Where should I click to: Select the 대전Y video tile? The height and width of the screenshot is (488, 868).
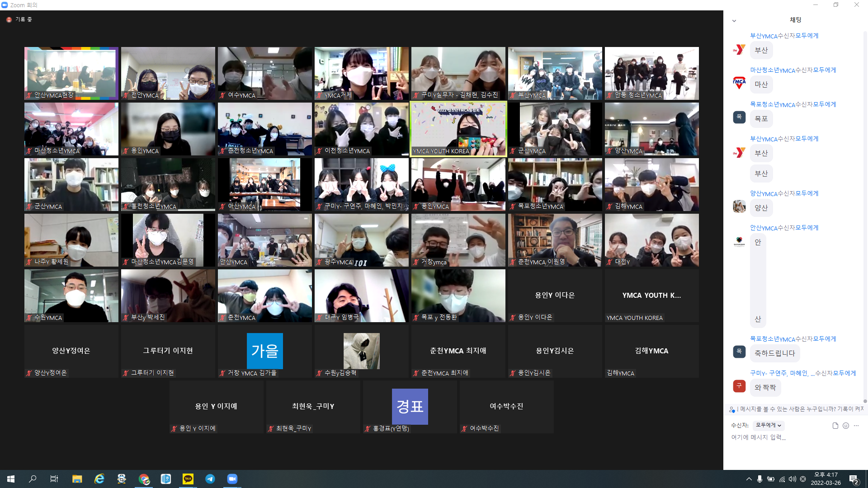tap(652, 240)
